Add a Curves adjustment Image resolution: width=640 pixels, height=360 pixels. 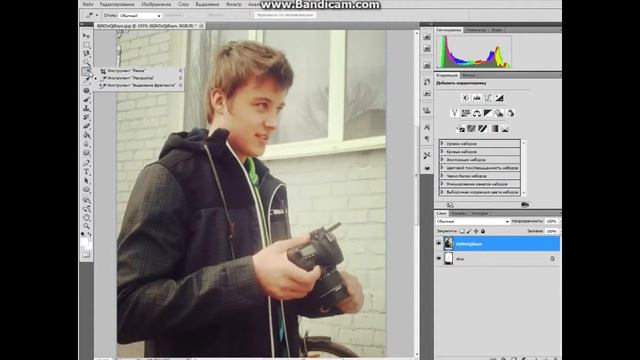pyautogui.click(x=488, y=98)
